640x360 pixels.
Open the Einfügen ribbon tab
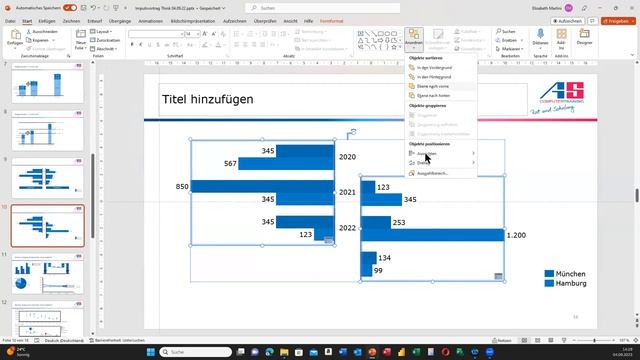coord(47,21)
